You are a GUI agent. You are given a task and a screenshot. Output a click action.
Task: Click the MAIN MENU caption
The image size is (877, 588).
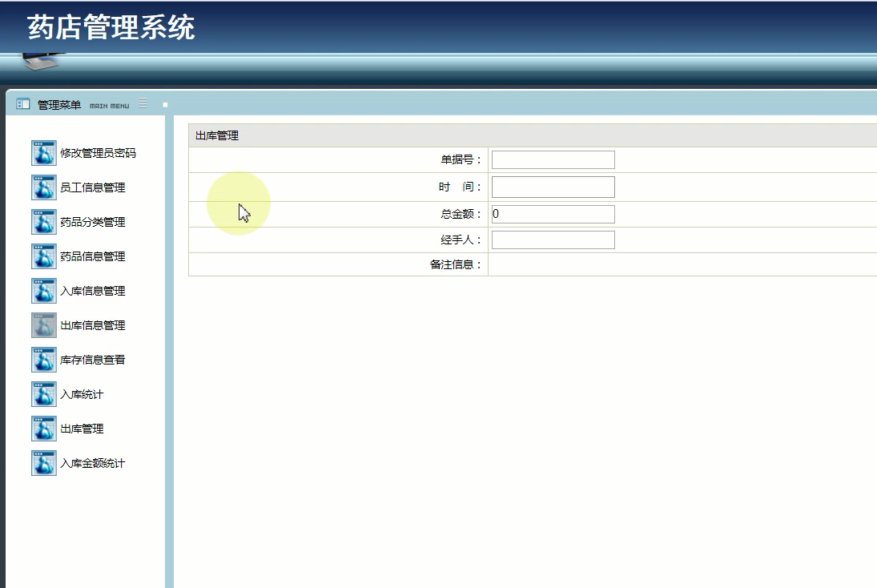pos(109,106)
